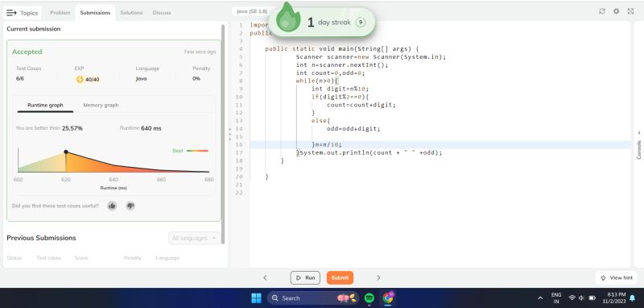Open the Solutions tab
The image size is (644, 308).
coord(131,13)
